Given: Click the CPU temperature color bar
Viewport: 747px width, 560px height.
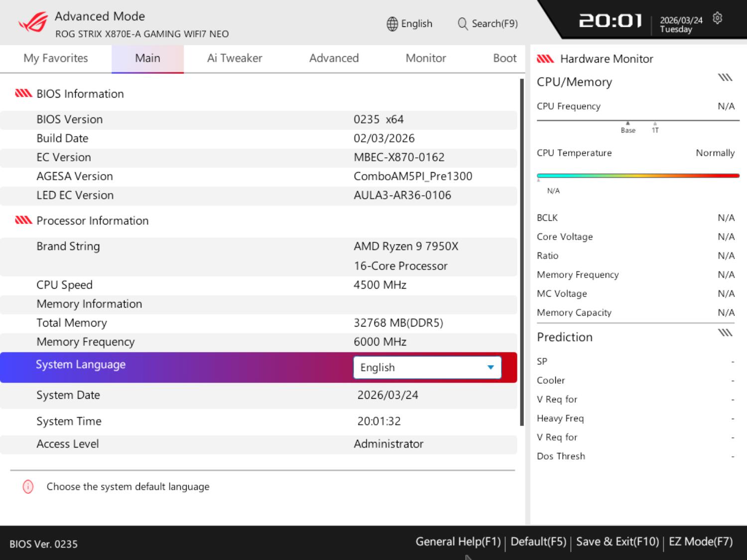Looking at the screenshot, I should [x=637, y=176].
